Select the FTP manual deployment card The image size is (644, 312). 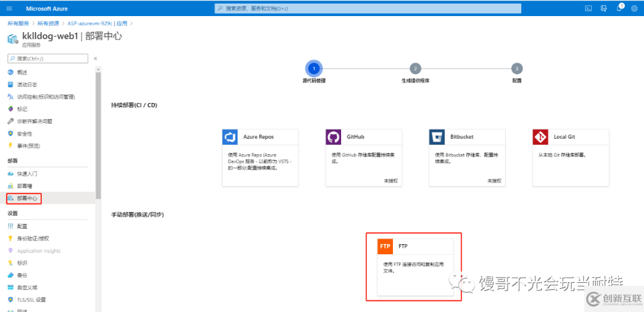416,267
